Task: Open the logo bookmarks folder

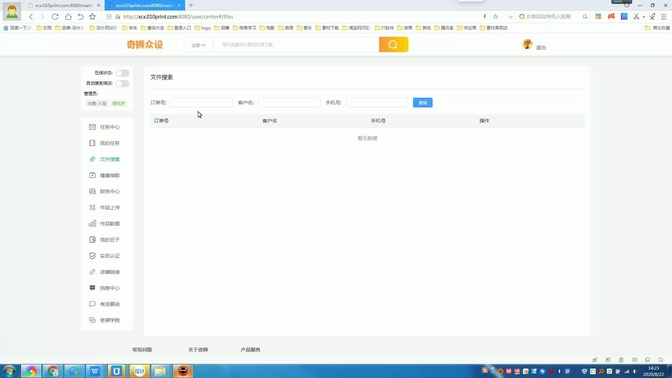Action: [203, 28]
